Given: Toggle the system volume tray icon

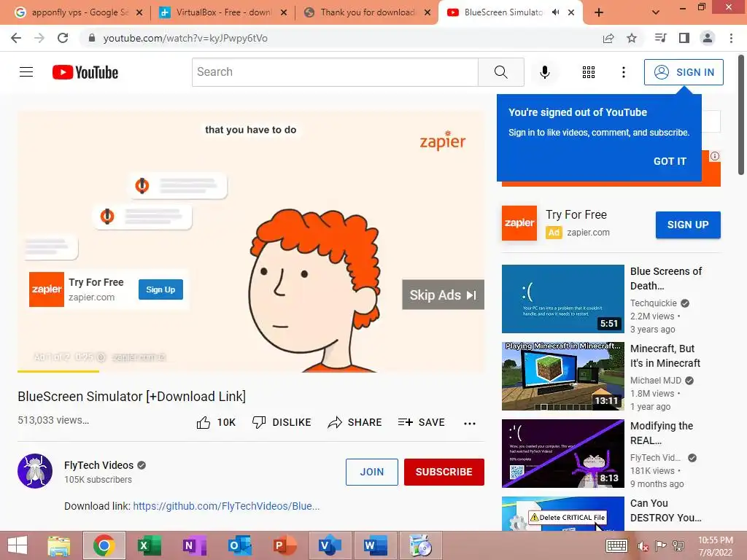Looking at the screenshot, I should [x=643, y=546].
